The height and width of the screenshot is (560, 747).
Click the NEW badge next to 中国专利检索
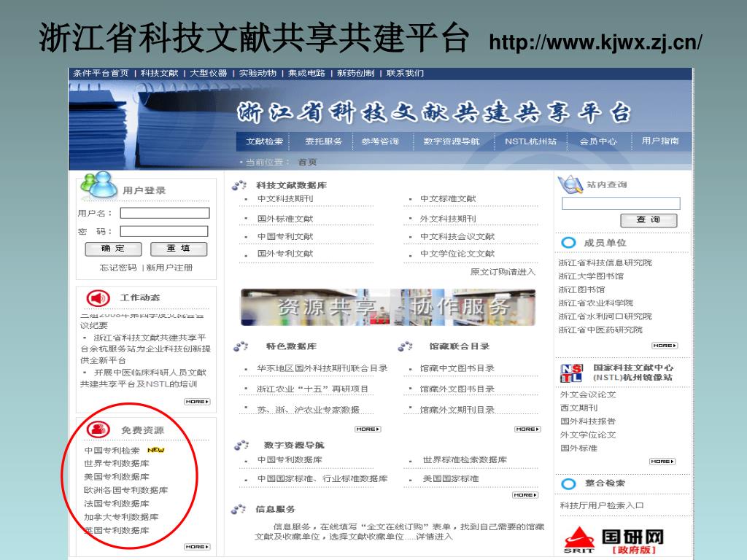click(x=156, y=450)
